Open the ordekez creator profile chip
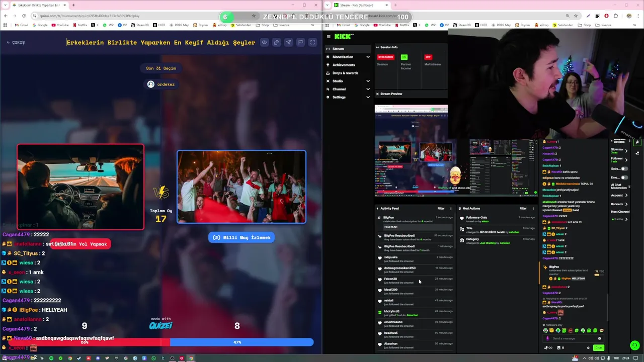This screenshot has width=644, height=362. click(x=161, y=84)
